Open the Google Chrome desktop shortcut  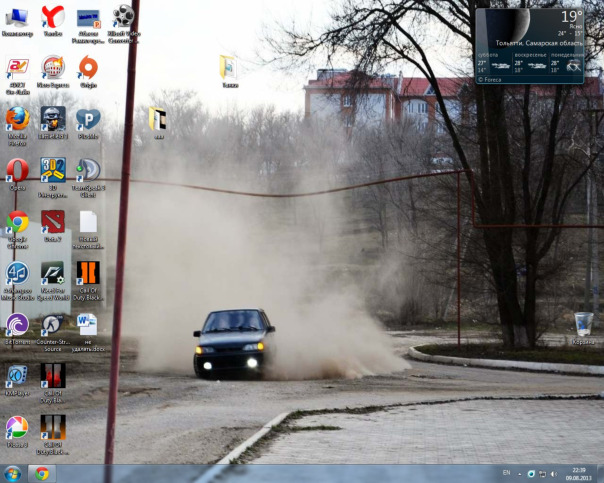pyautogui.click(x=18, y=230)
